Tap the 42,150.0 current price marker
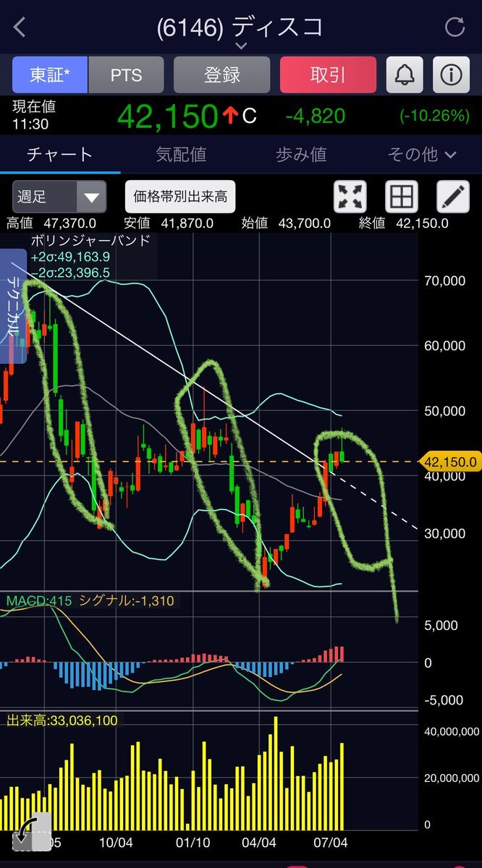482x868 pixels. click(x=450, y=461)
